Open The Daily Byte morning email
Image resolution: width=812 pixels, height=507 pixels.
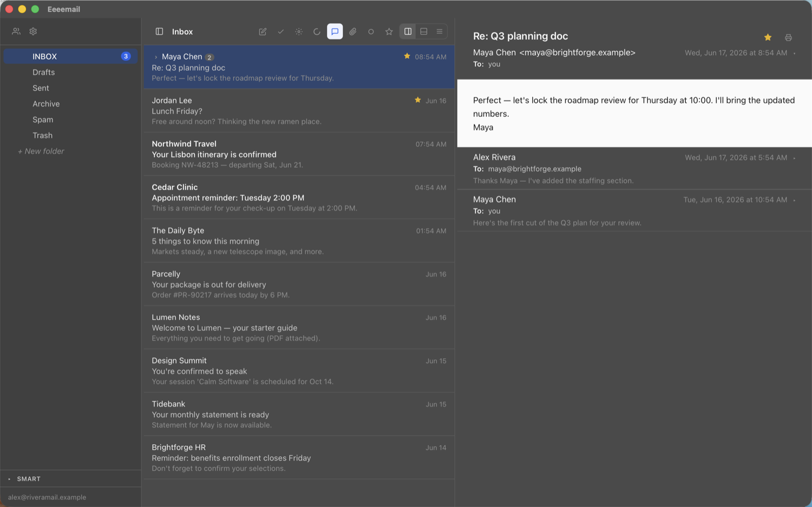[x=299, y=241]
